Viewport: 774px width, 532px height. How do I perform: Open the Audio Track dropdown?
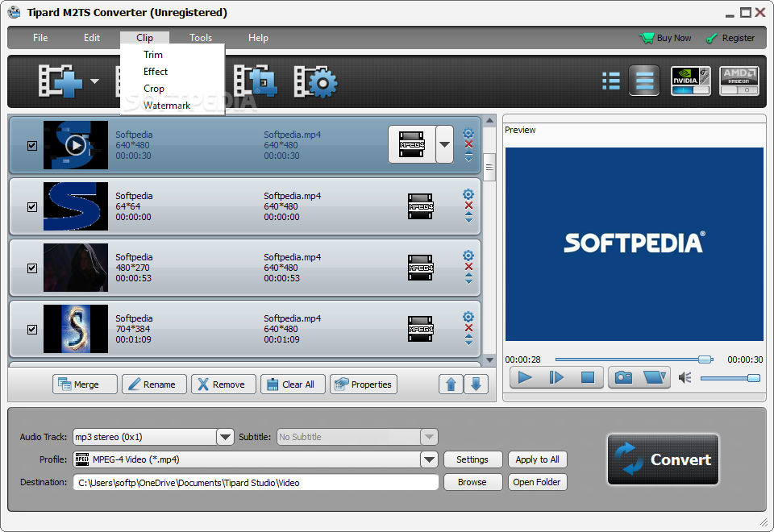point(225,437)
